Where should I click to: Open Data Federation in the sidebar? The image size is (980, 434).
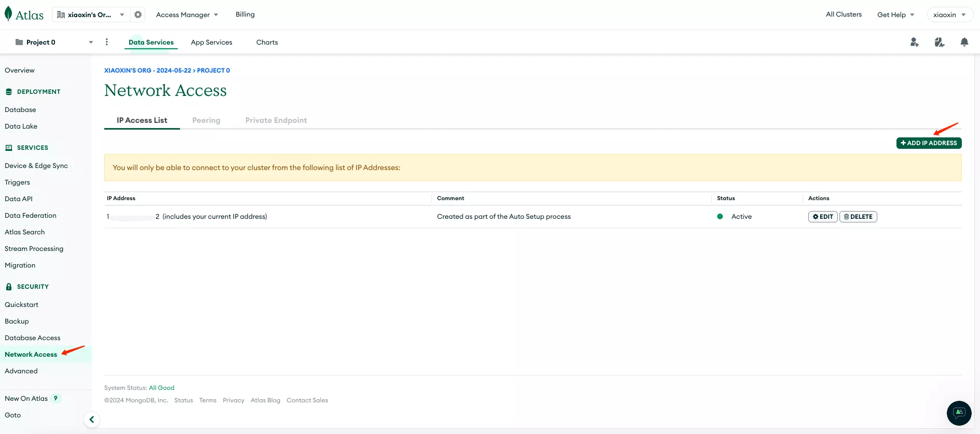coord(31,216)
